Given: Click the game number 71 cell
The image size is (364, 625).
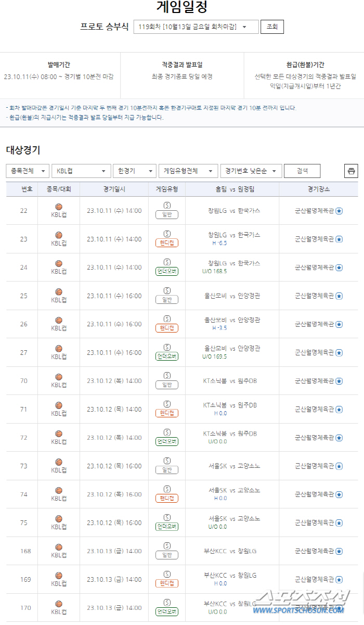Looking at the screenshot, I should tap(23, 410).
